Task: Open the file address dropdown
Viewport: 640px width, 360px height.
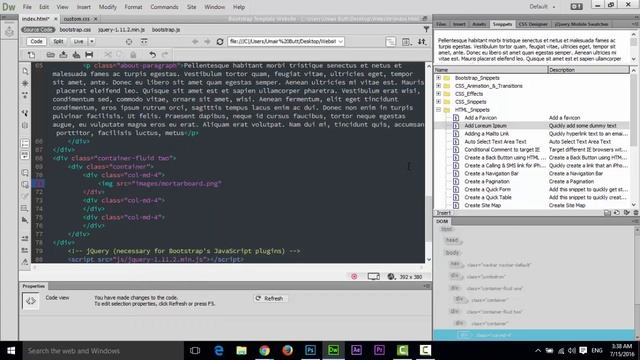Action: click(340, 42)
